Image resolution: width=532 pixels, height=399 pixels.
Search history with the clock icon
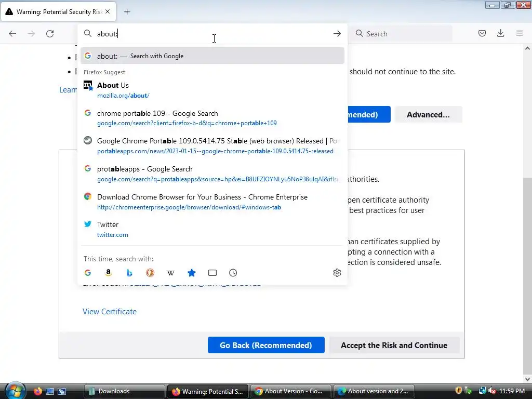[x=233, y=273]
